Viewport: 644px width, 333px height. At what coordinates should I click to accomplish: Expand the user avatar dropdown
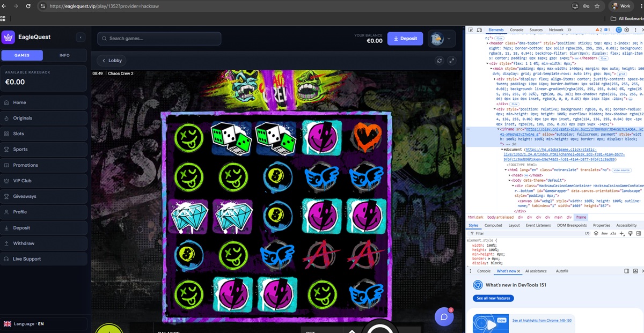coord(441,39)
